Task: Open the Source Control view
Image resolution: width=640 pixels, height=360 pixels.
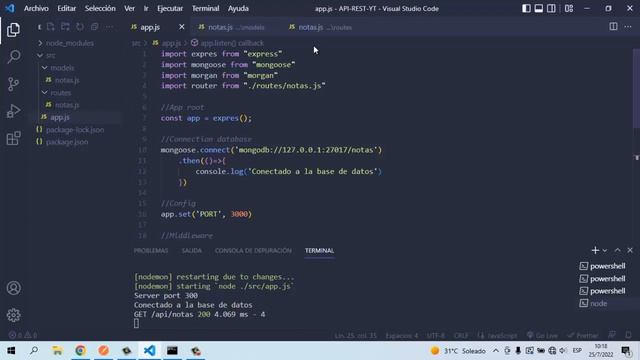Action: pyautogui.click(x=13, y=84)
